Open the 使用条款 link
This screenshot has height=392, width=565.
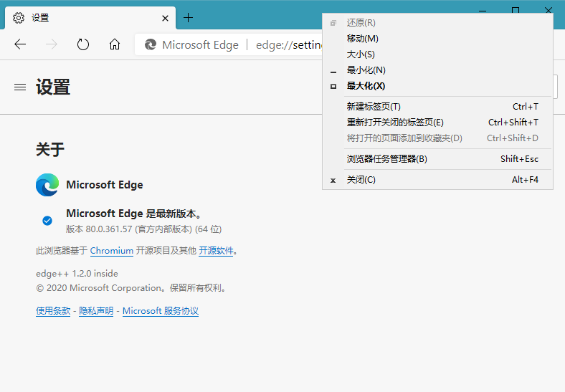53,311
